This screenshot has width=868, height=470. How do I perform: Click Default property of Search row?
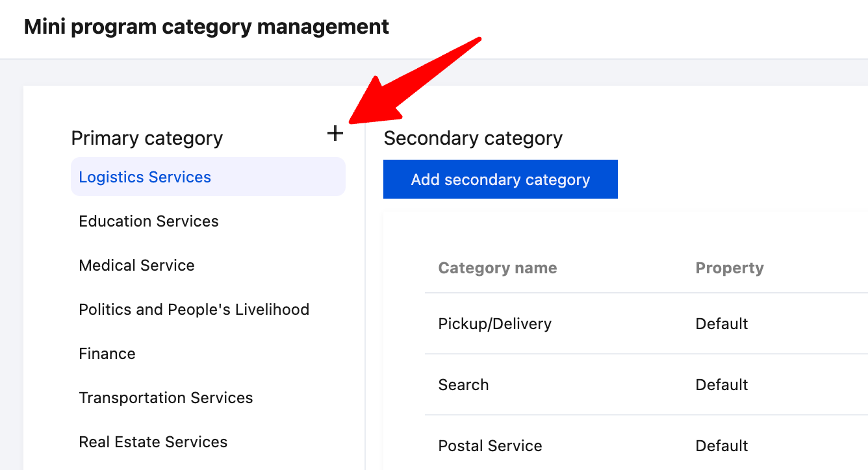coord(722,385)
